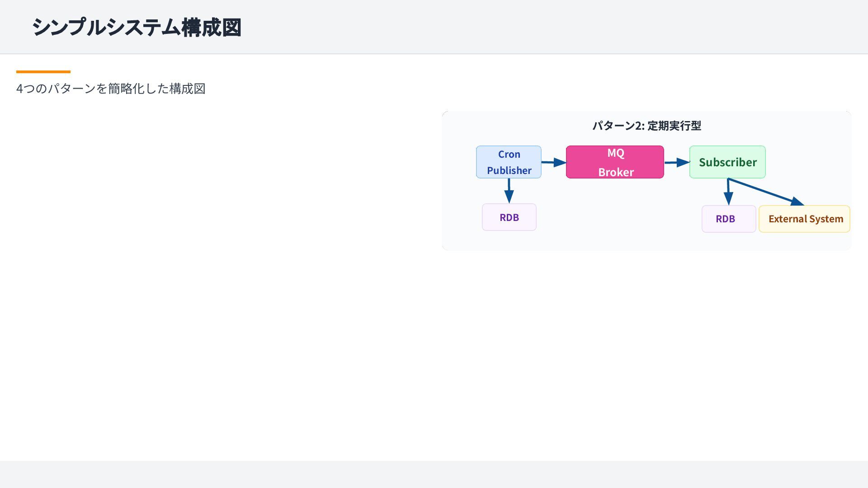
Task: Click the orange accent bar above subtitle
Action: [x=43, y=71]
